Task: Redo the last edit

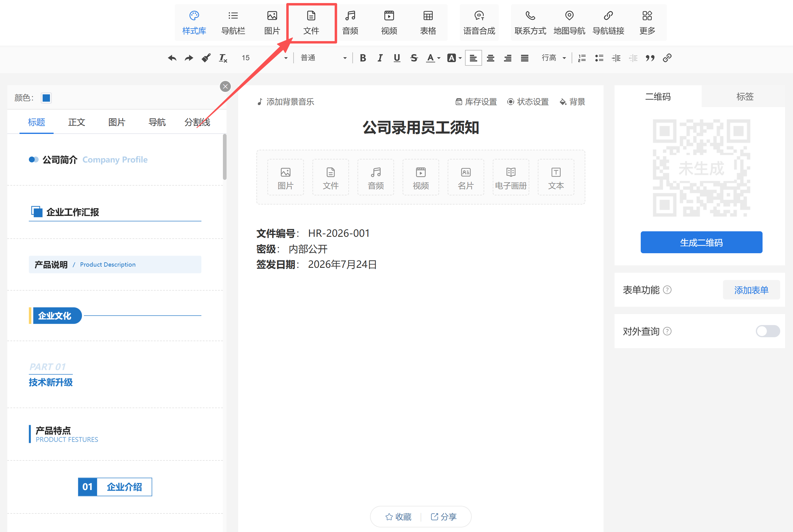Action: (189, 58)
